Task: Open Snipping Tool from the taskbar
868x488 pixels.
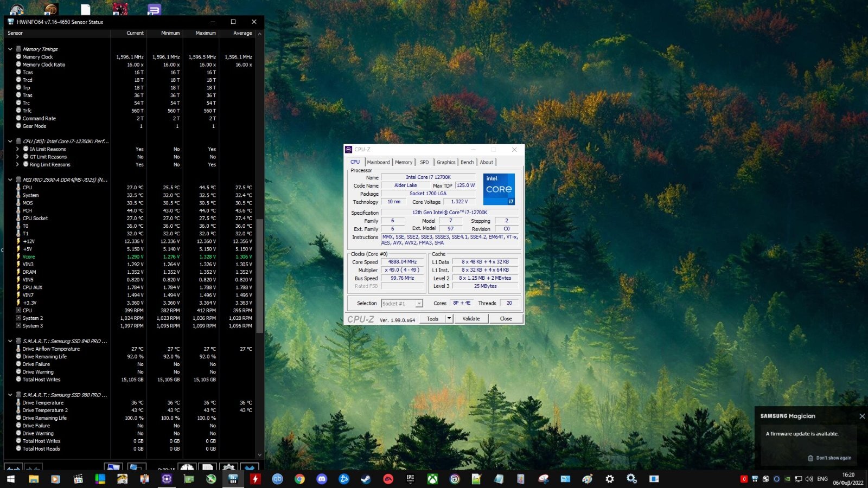Action: pos(544,479)
